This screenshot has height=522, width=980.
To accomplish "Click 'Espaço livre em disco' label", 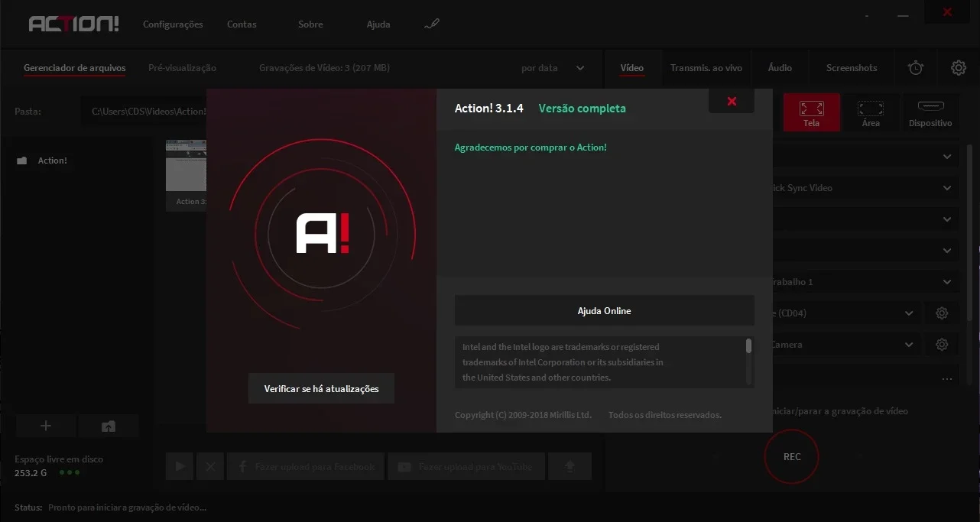I will [59, 459].
